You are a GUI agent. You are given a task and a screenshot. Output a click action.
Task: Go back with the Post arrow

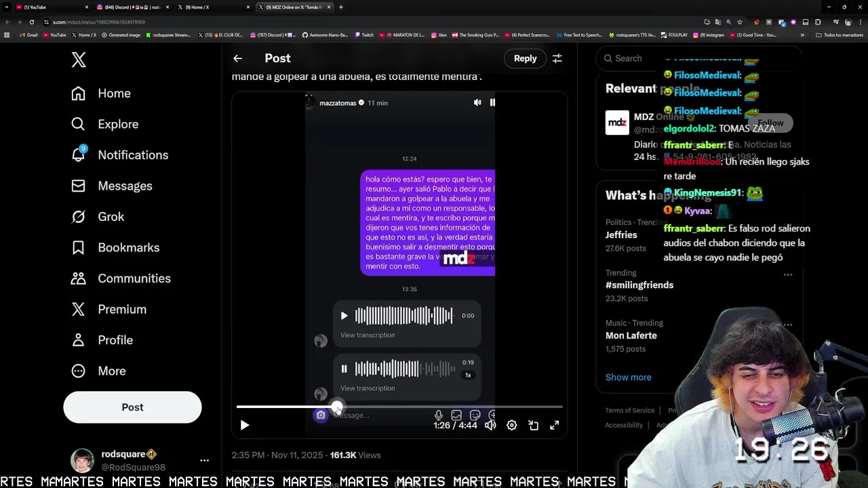(237, 58)
